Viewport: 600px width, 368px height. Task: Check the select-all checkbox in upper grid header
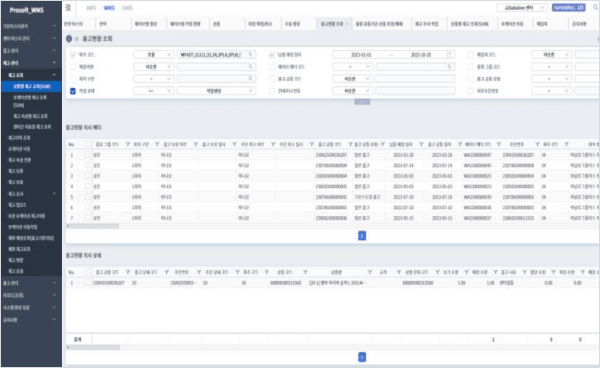[88, 144]
